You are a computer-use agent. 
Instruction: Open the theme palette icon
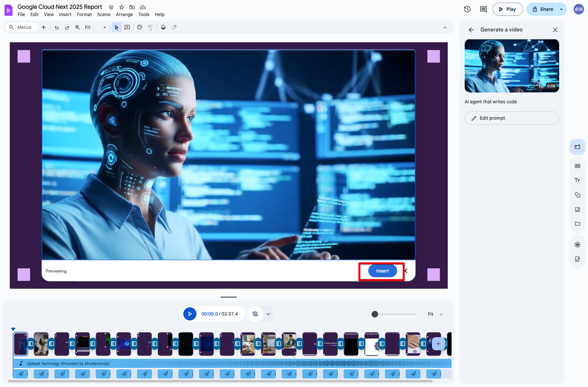140,28
